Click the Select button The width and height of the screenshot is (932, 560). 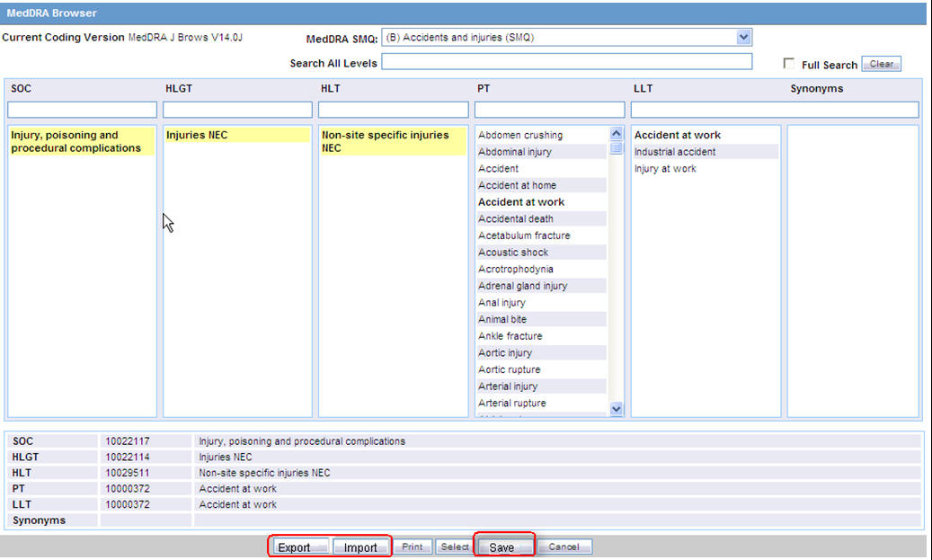click(455, 547)
